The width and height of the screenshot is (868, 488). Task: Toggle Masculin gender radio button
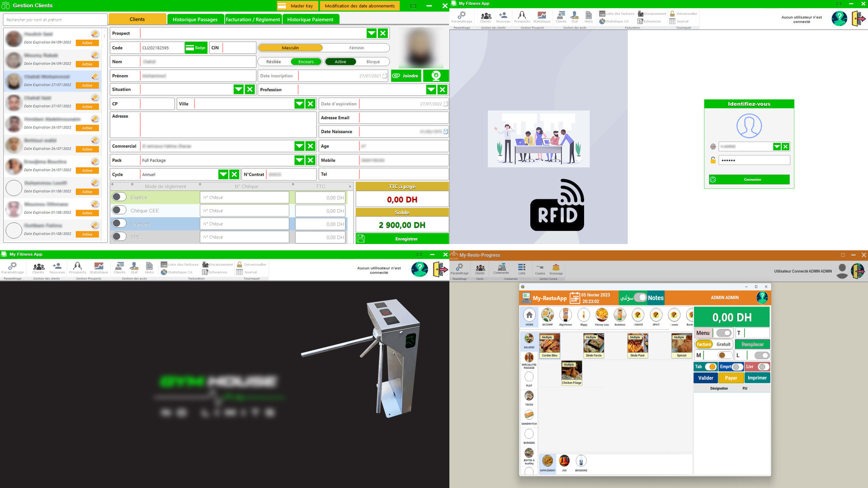click(290, 47)
